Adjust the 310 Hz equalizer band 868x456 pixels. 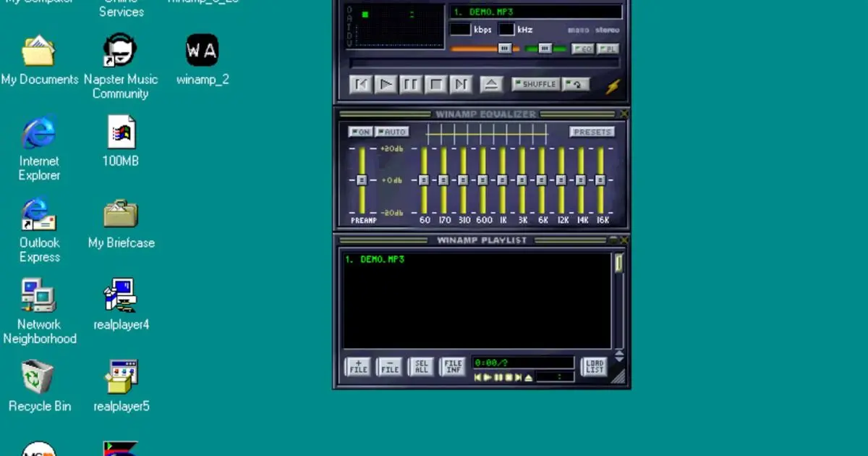coord(463,180)
